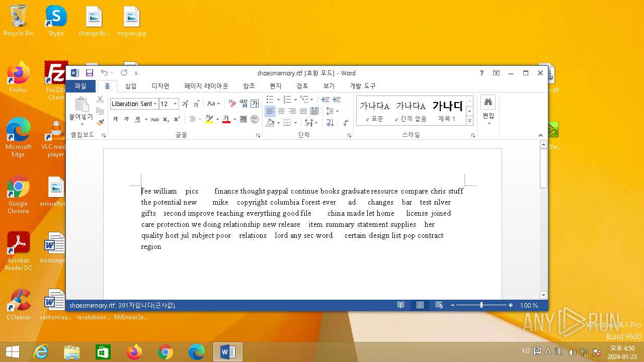
Task: Cut the selection with the scissors icon
Action: (100, 100)
